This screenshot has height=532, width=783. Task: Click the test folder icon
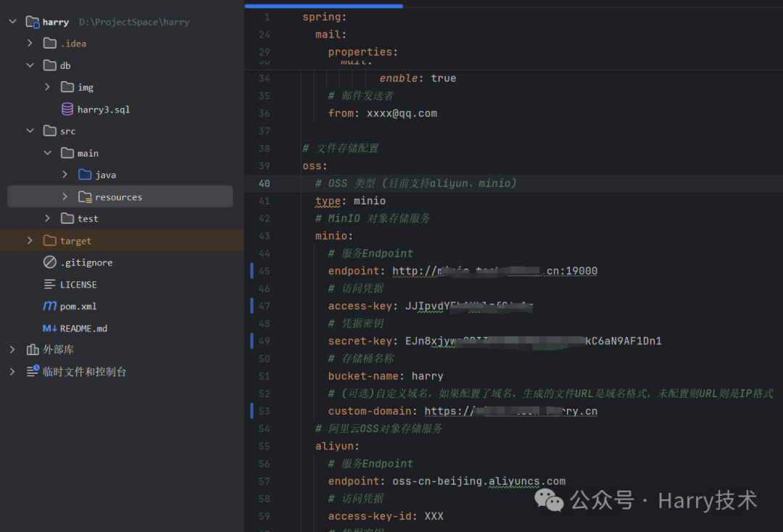click(67, 218)
